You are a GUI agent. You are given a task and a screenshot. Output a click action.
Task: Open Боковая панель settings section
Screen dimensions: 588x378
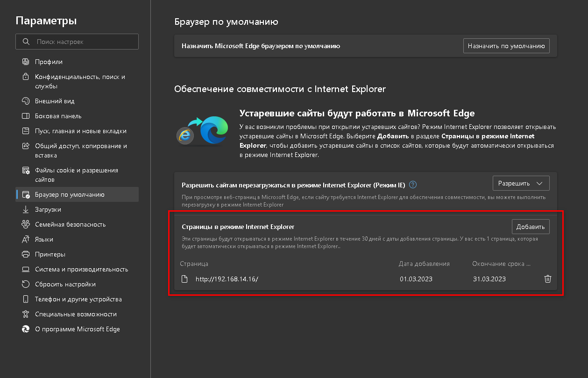pyautogui.click(x=58, y=116)
